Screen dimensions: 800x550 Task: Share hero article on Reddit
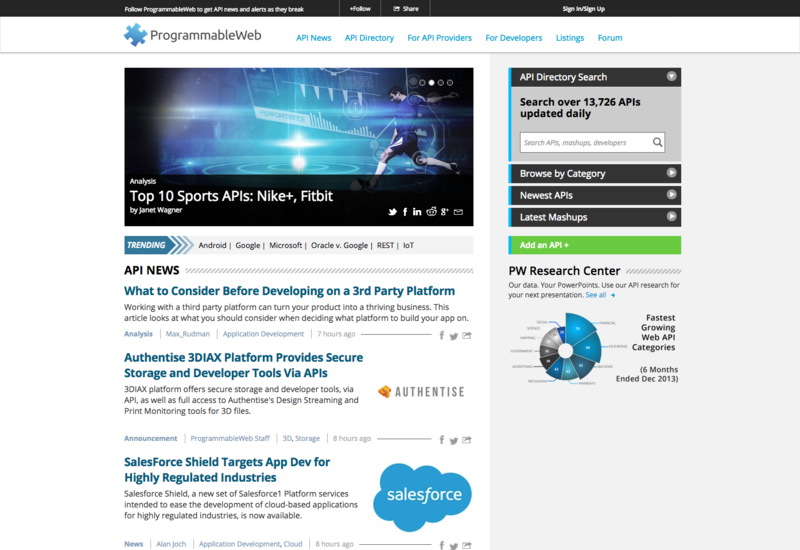432,212
